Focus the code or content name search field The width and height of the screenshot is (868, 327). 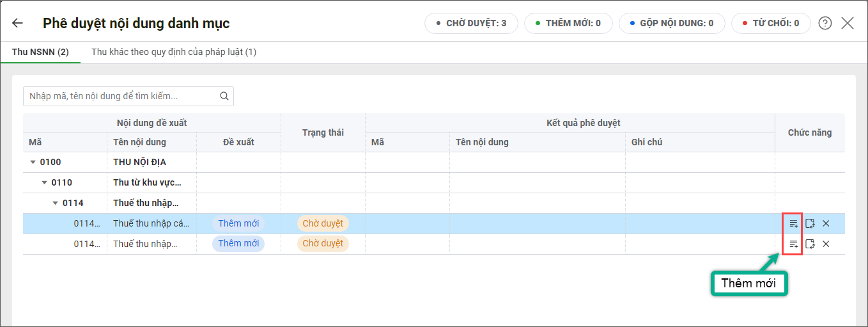(x=121, y=97)
